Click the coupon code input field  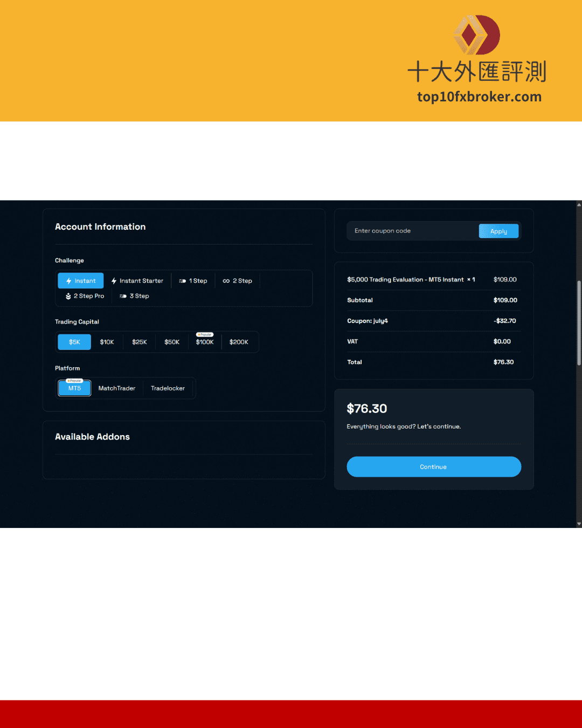pos(412,231)
